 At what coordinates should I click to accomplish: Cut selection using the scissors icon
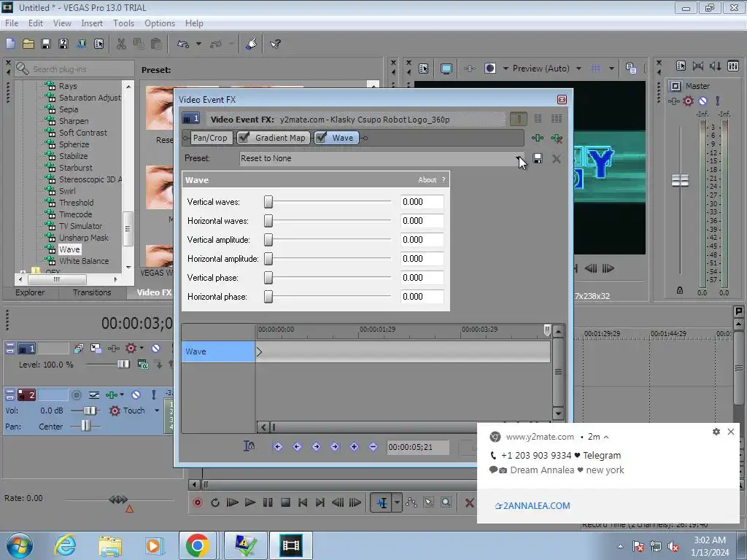pyautogui.click(x=121, y=44)
